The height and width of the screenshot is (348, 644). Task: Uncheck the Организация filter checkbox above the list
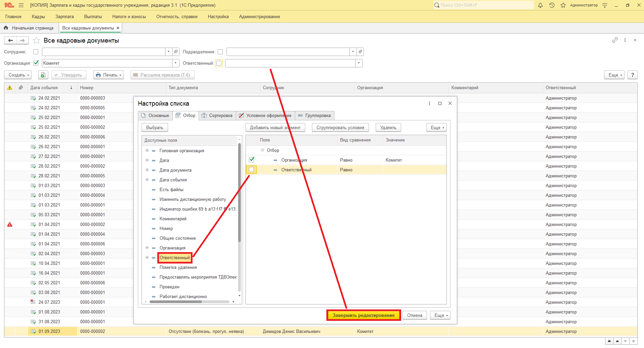coord(36,63)
